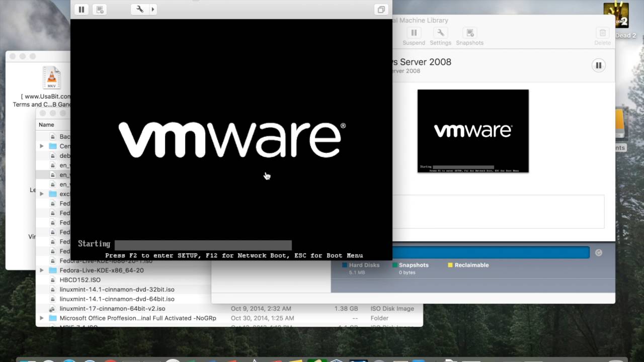The height and width of the screenshot is (362, 644).
Task: Sort by Name column header in Finder
Action: click(x=46, y=125)
